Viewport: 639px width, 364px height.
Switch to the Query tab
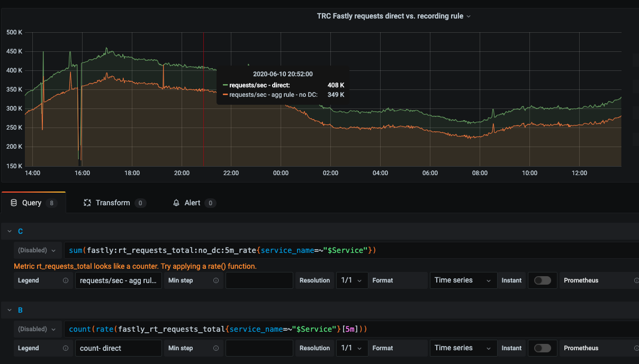tap(34, 203)
